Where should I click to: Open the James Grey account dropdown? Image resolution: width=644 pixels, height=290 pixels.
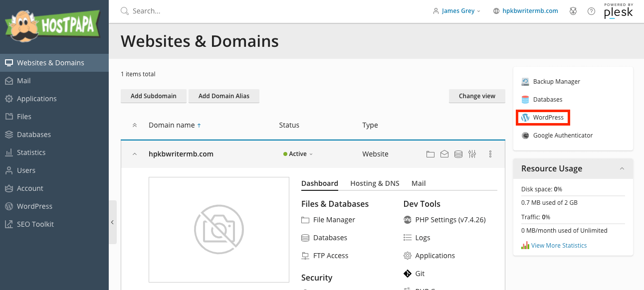tap(456, 10)
